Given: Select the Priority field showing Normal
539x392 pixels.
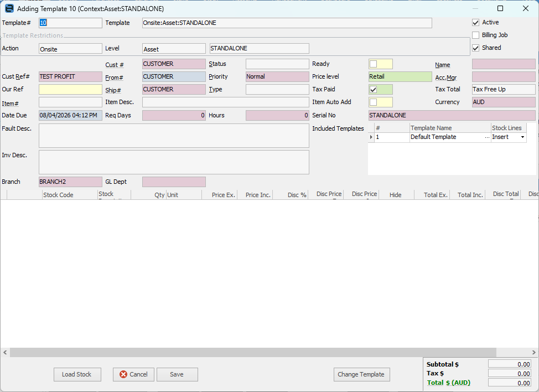Looking at the screenshot, I should click(277, 76).
